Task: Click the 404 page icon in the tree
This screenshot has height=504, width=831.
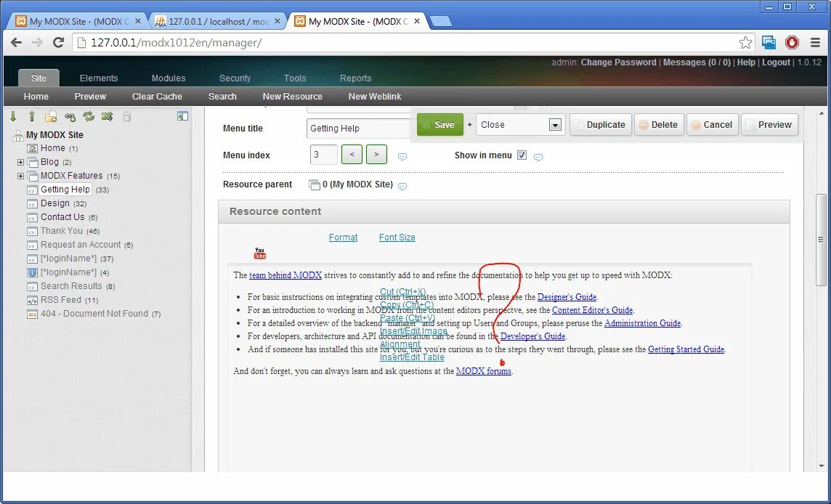Action: (33, 314)
